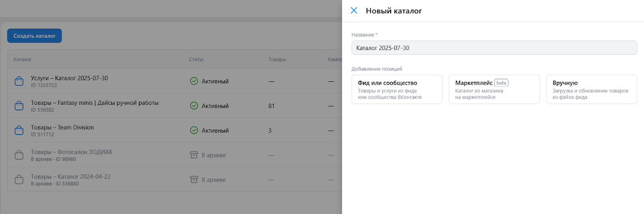Open Товары – Team Division catalog
Image resolution: width=644 pixels, height=214 pixels.
point(62,127)
